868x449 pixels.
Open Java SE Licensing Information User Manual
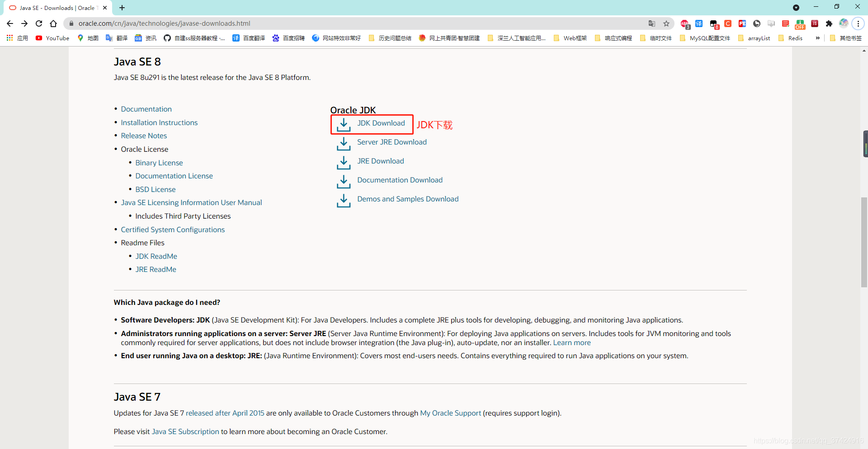pos(191,202)
